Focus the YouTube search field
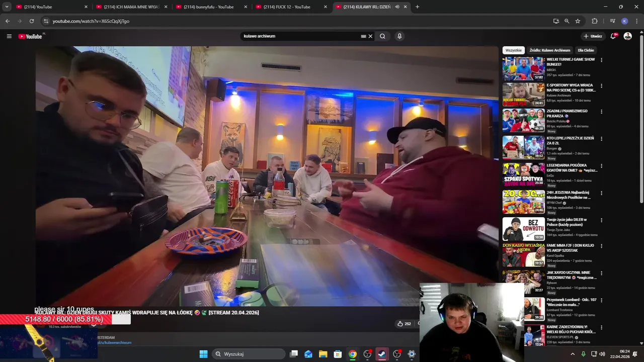Image resolution: width=644 pixels, height=362 pixels. (x=300, y=36)
